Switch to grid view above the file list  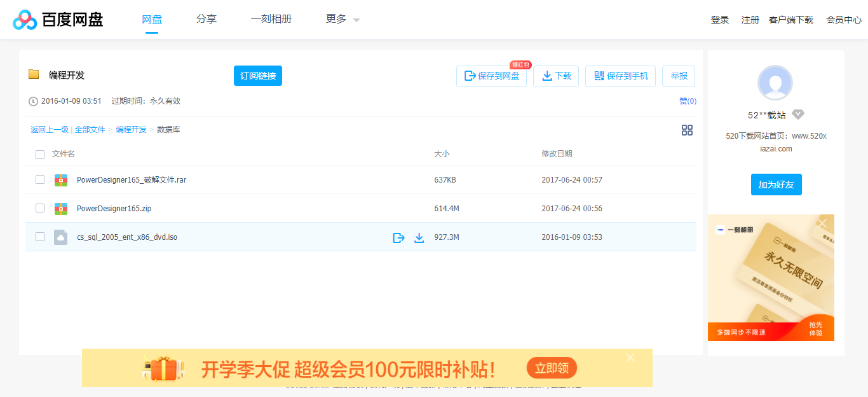click(x=687, y=130)
